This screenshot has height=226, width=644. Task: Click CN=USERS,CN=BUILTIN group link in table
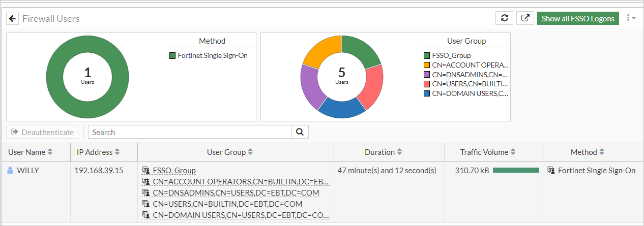pyautogui.click(x=227, y=204)
